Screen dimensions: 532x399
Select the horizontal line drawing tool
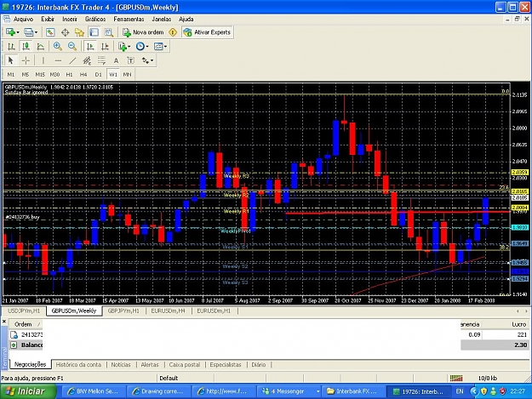click(x=58, y=60)
